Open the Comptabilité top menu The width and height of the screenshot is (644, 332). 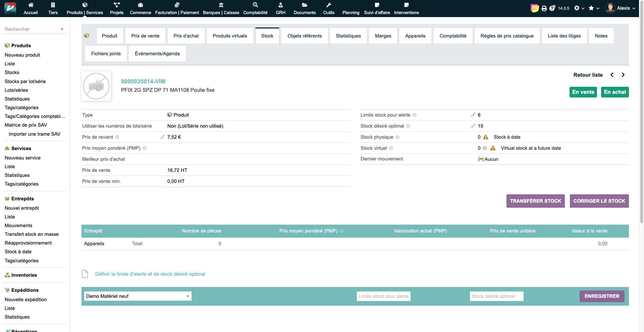(x=255, y=8)
